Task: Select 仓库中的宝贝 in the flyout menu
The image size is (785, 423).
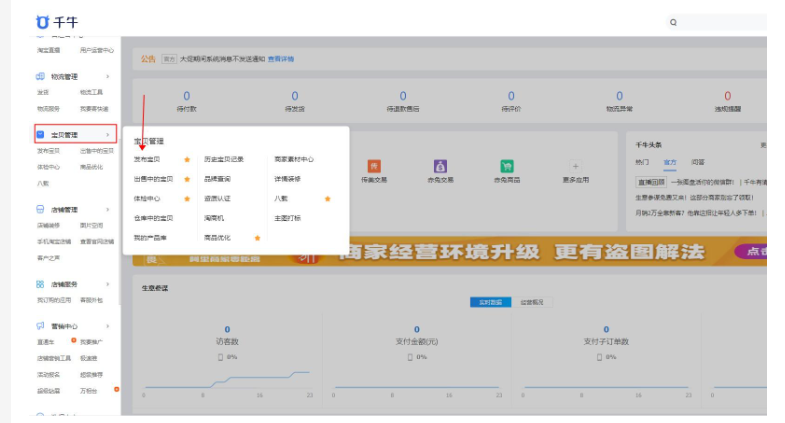Action: (x=153, y=218)
